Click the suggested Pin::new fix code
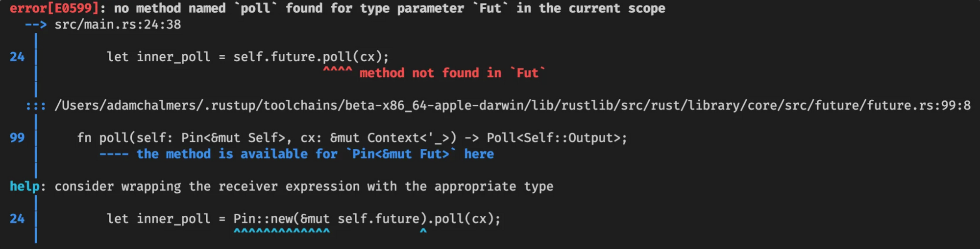 pyautogui.click(x=367, y=219)
